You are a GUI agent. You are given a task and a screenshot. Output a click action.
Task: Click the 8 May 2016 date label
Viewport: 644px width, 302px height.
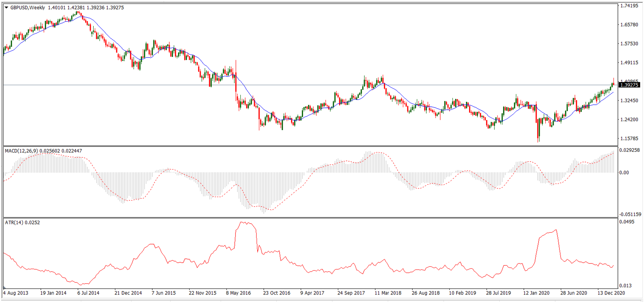(238, 293)
